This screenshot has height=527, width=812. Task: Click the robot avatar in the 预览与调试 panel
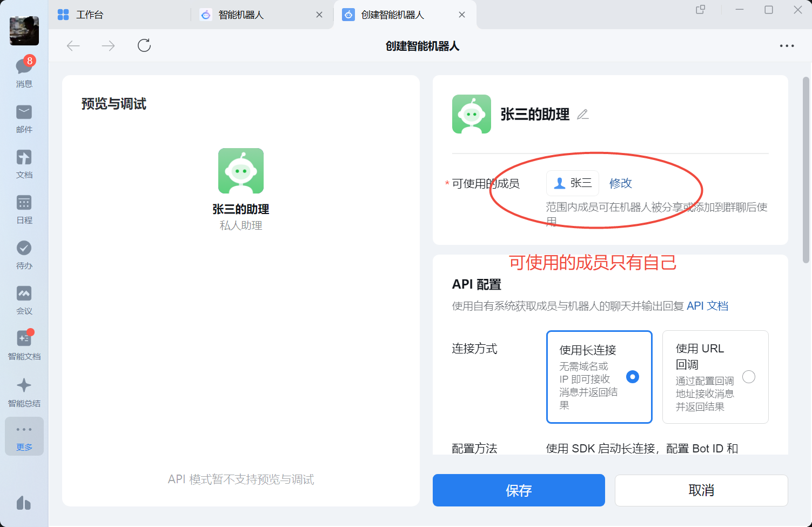coord(241,171)
